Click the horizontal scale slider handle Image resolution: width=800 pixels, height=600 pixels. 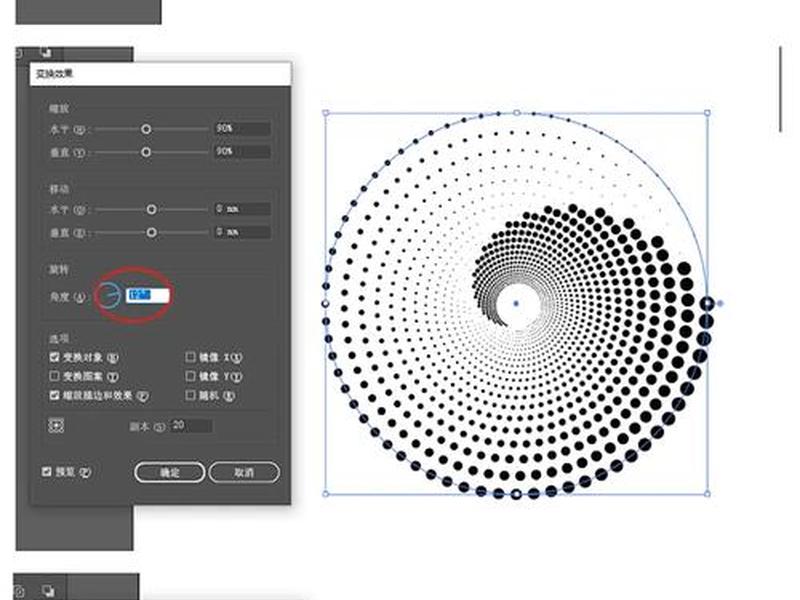click(x=146, y=129)
